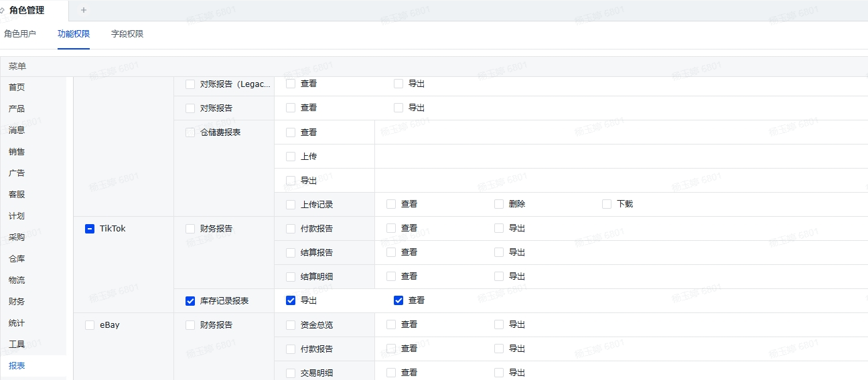Viewport: 868px width, 380px height.
Task: Select 销售 sidebar menu item
Action: tap(17, 152)
